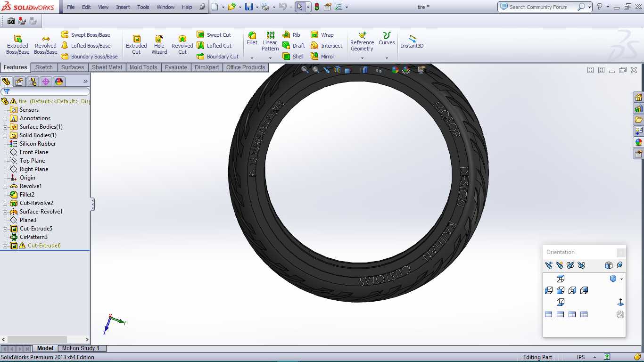Image resolution: width=644 pixels, height=362 pixels.
Task: Expand the Cut-Extrude5 feature
Action: click(5, 229)
